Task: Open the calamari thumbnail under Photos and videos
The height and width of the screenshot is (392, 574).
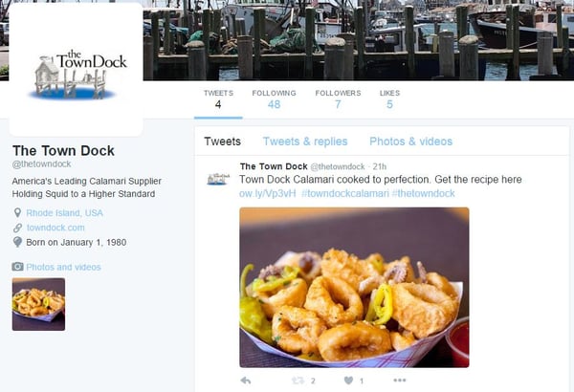Action: coord(38,304)
